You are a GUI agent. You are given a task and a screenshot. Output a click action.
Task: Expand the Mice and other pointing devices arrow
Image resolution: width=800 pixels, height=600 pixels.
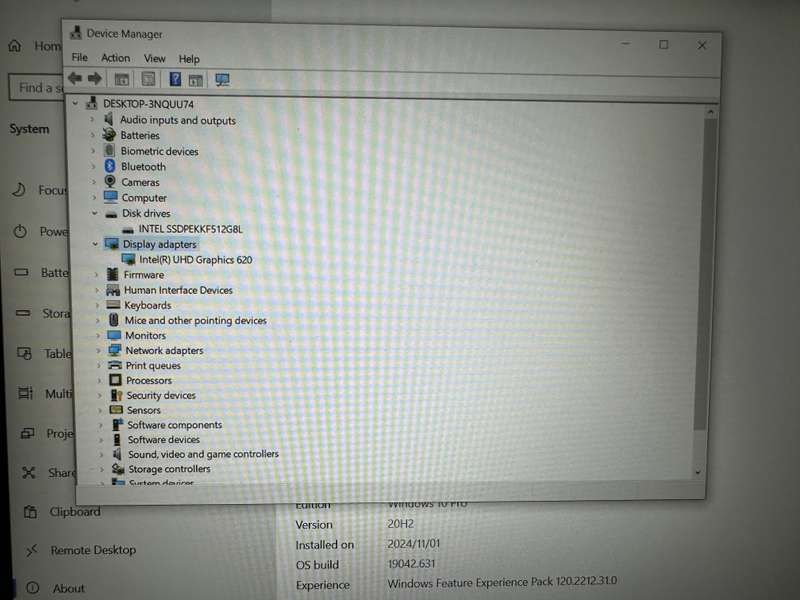click(97, 320)
